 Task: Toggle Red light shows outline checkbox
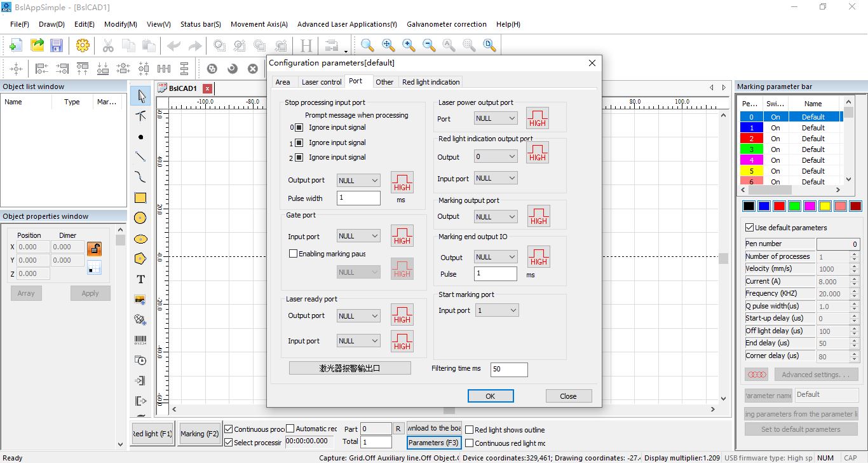(x=470, y=430)
